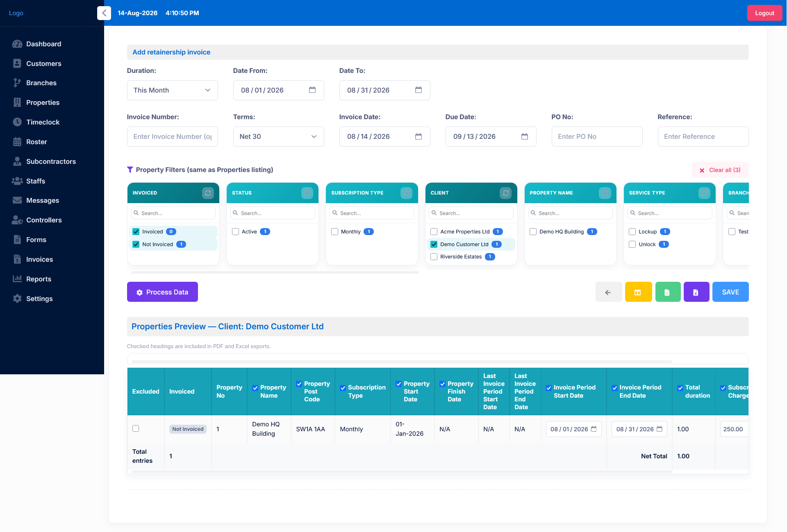Click the Invoices file-dollar icon
The width and height of the screenshot is (787, 532).
[17, 259]
